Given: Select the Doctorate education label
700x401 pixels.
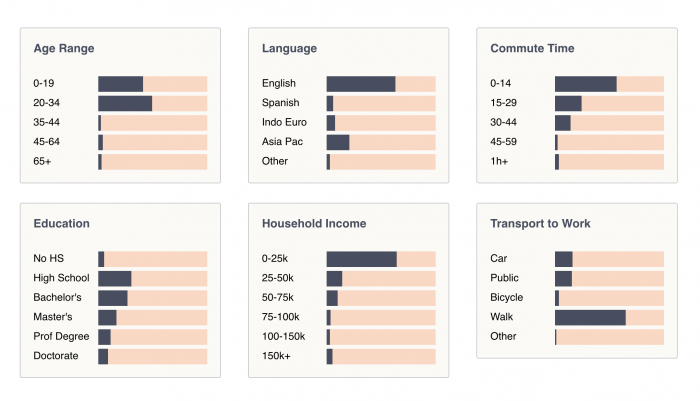Looking at the screenshot, I should pos(56,356).
